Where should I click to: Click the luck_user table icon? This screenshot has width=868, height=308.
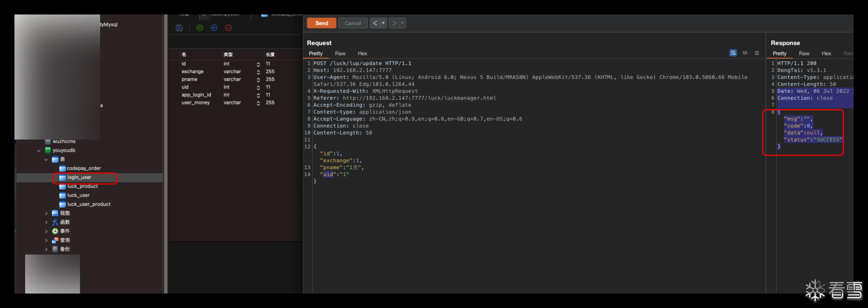(x=62, y=195)
